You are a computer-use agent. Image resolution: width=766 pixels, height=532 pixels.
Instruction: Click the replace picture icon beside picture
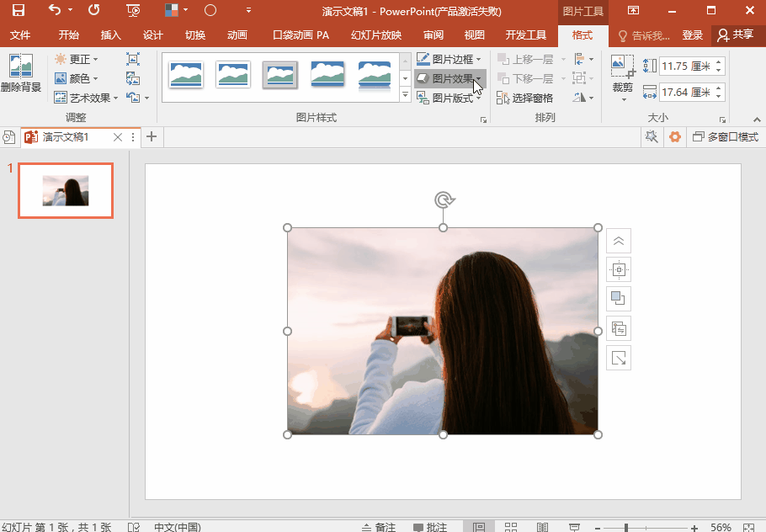pyautogui.click(x=619, y=329)
